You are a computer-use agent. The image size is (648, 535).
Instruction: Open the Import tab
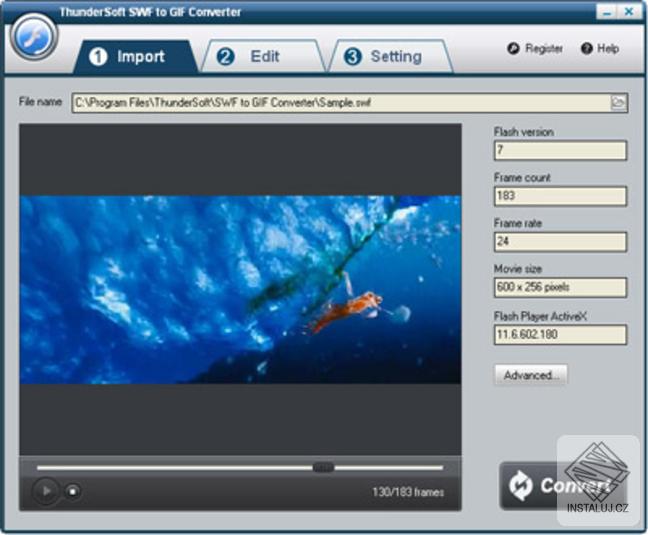point(134,57)
